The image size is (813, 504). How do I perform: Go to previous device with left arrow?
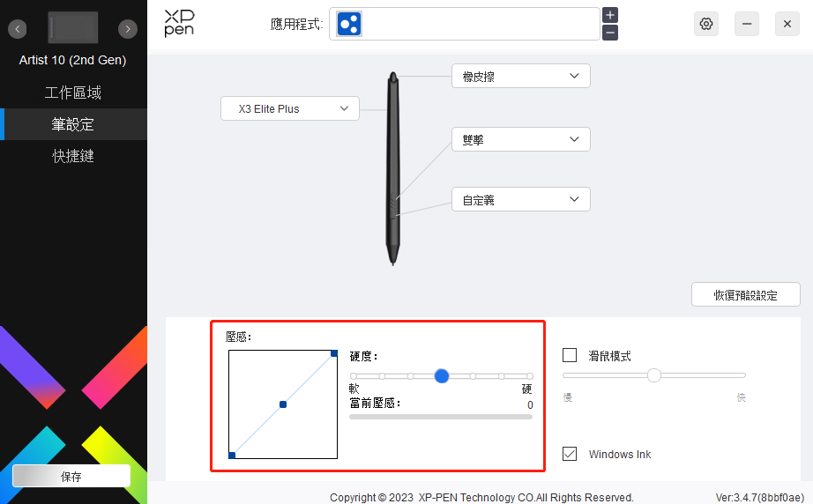click(17, 29)
